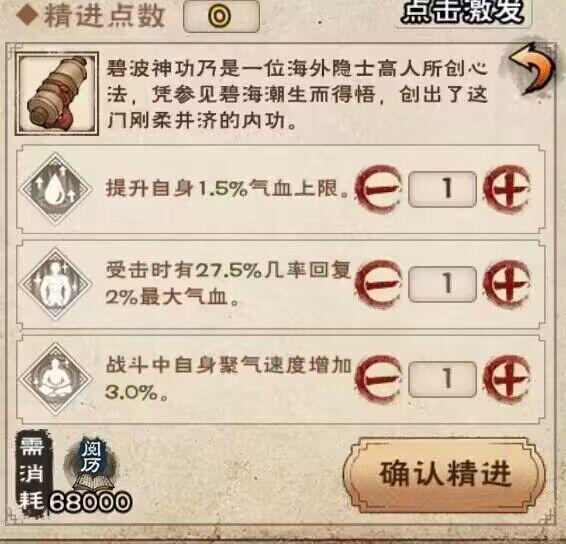Increase 受击回复 skill points with plus
566x544 pixels.
pos(507,283)
